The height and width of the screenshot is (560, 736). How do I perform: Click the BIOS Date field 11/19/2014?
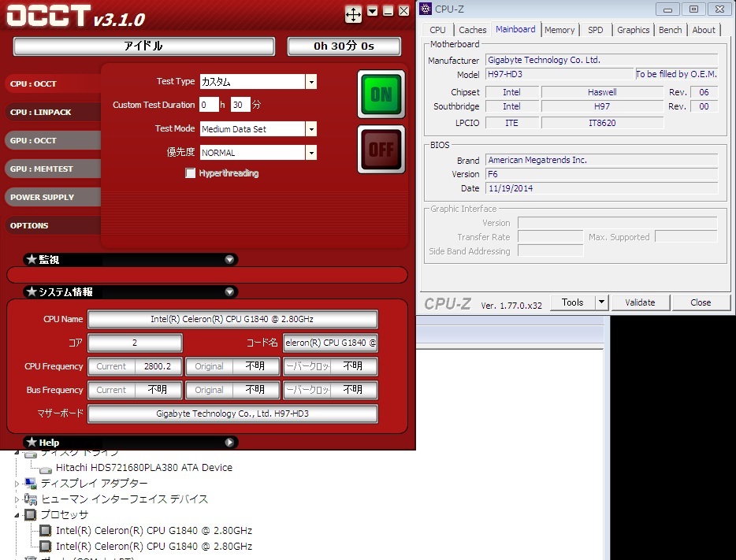[x=602, y=188]
